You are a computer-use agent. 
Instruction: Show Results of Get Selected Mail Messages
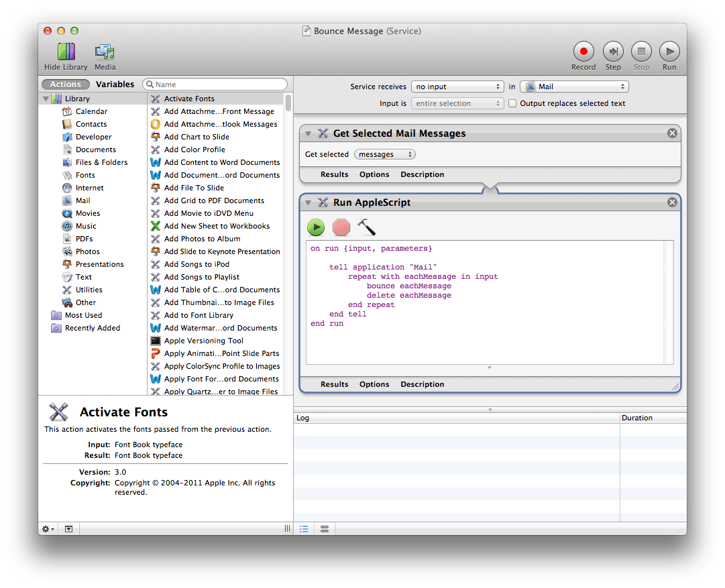[334, 174]
